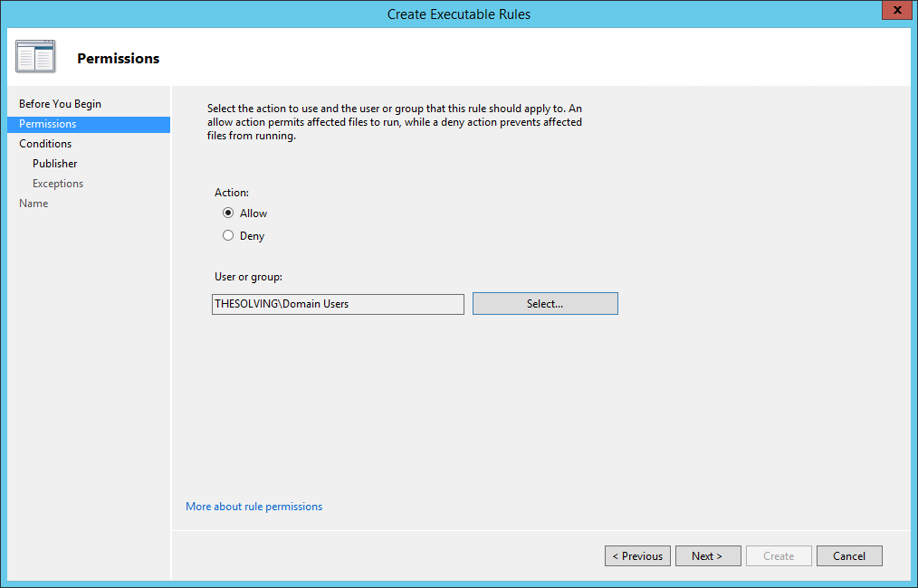Go back with the Previous button
This screenshot has height=588, width=918.
pyautogui.click(x=637, y=555)
